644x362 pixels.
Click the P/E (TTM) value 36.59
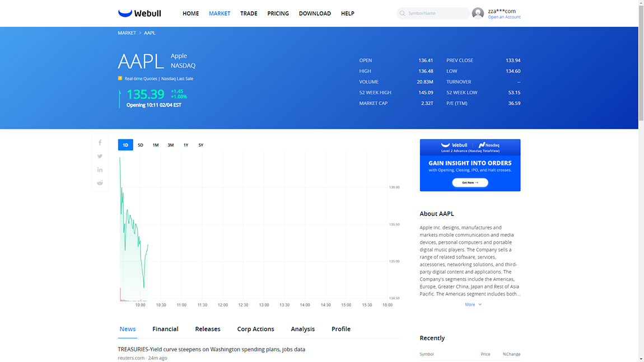(x=514, y=103)
